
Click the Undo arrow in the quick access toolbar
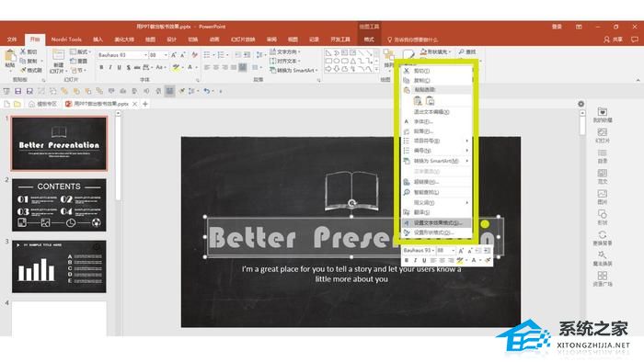(207, 91)
